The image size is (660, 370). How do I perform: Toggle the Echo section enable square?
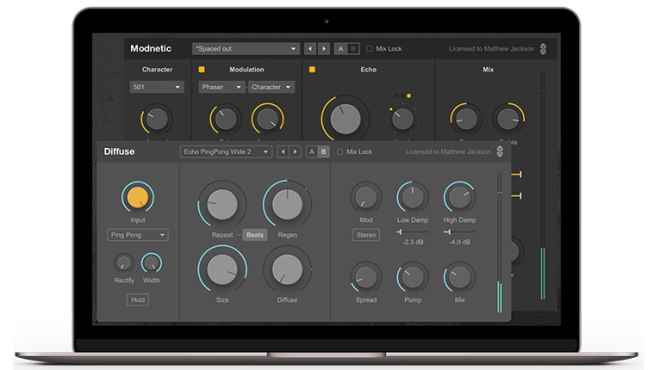[x=312, y=69]
